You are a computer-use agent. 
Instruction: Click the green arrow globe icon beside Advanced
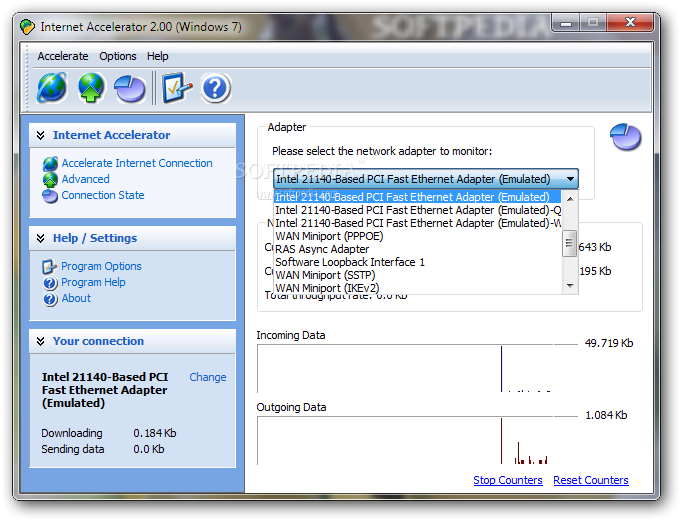click(x=50, y=180)
